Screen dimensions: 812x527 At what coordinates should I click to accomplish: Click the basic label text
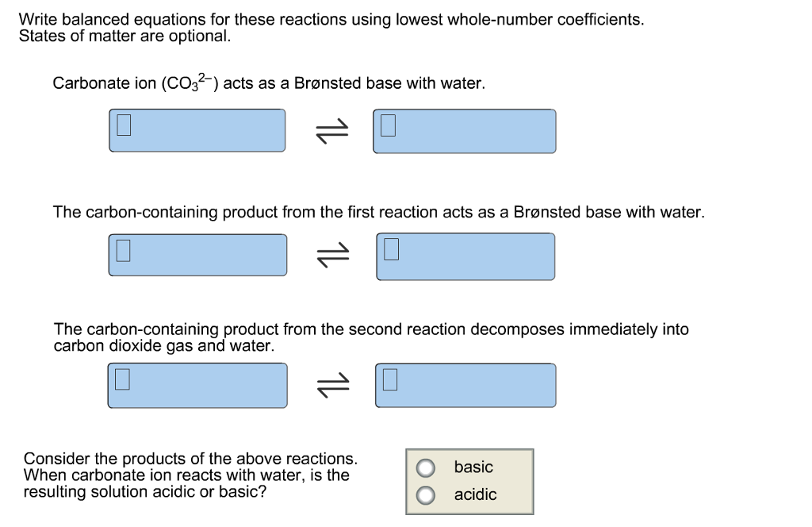(x=473, y=467)
